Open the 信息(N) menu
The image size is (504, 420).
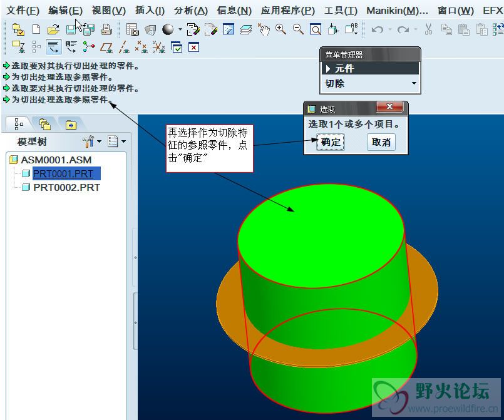coord(234,11)
